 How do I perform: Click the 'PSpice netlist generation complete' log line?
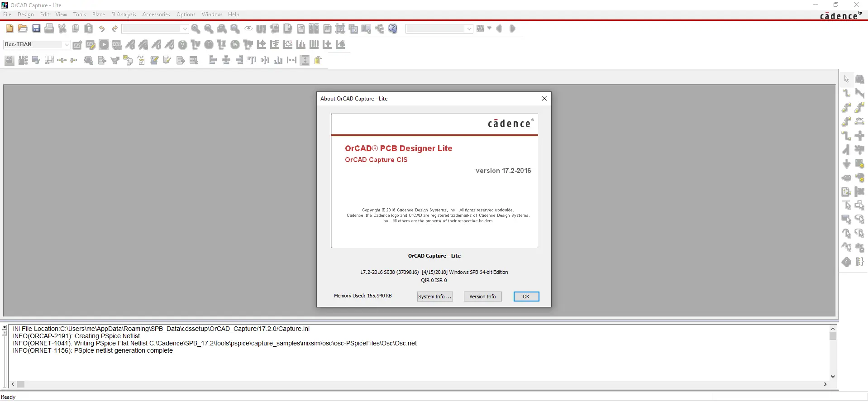93,350
